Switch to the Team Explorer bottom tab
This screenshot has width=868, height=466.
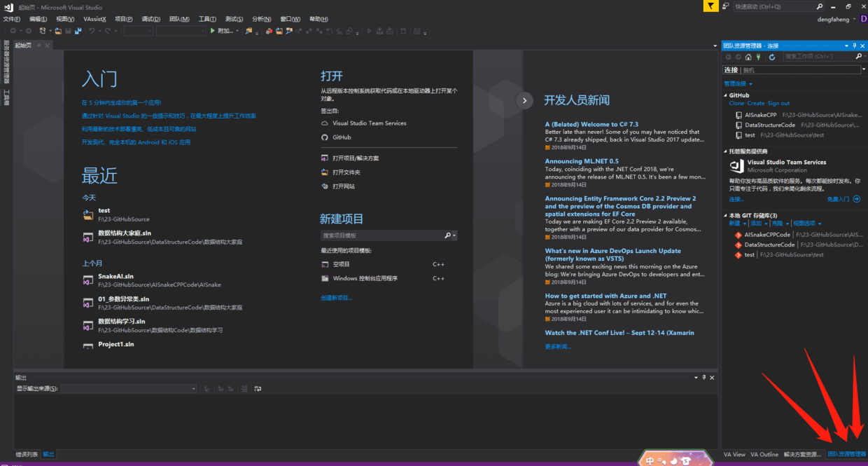tap(846, 454)
